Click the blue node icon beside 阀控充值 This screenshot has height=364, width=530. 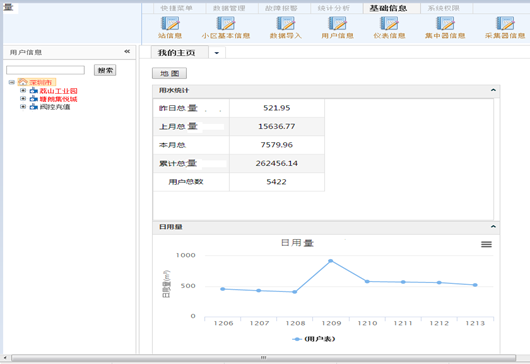[x=33, y=107]
